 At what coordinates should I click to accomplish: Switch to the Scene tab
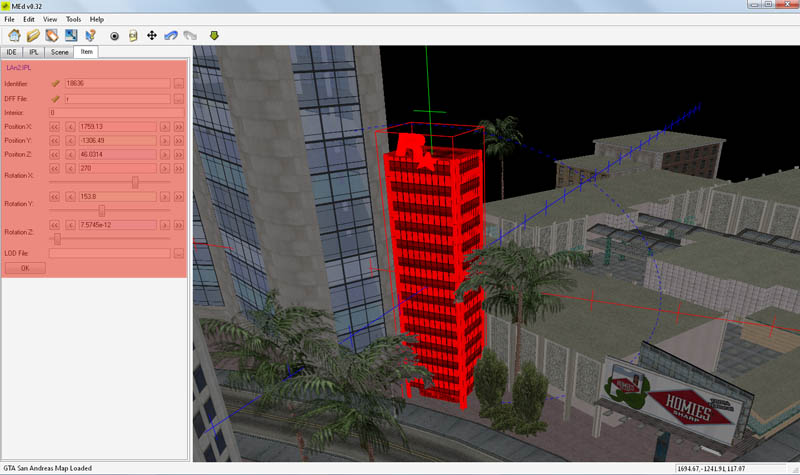click(60, 51)
